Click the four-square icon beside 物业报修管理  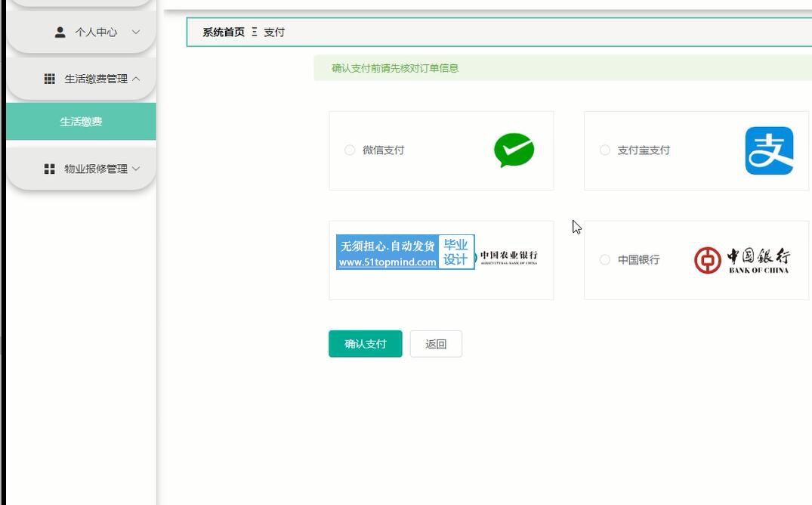[x=50, y=169]
